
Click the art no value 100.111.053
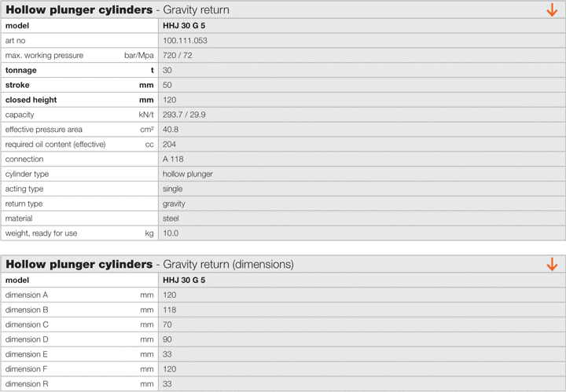click(185, 40)
